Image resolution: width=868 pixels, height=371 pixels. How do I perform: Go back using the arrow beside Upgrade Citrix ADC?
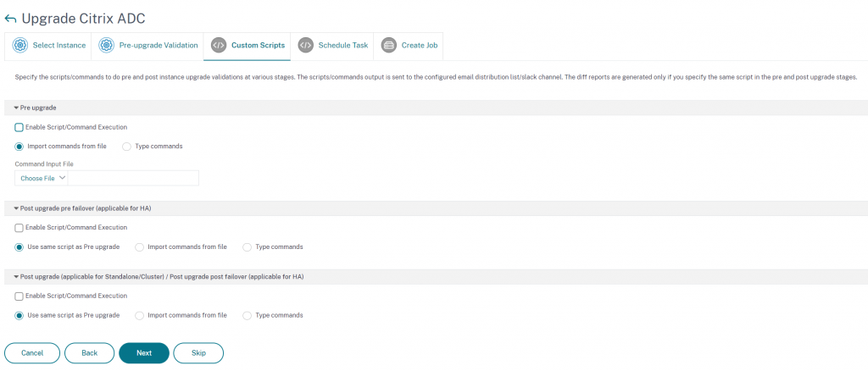pyautogui.click(x=10, y=19)
